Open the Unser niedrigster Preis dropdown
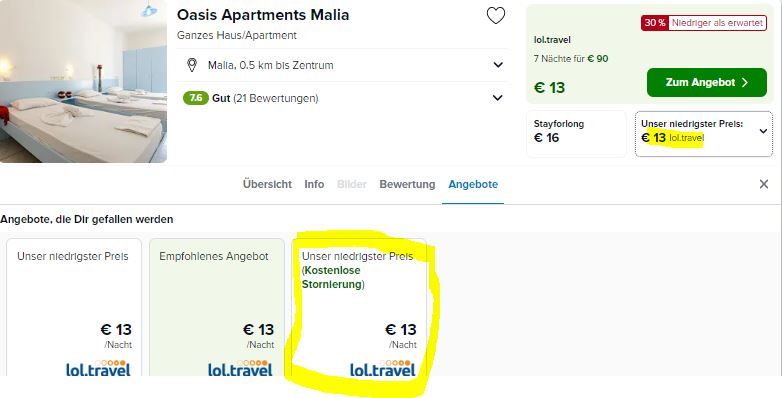The height and width of the screenshot is (398, 782). click(x=704, y=134)
